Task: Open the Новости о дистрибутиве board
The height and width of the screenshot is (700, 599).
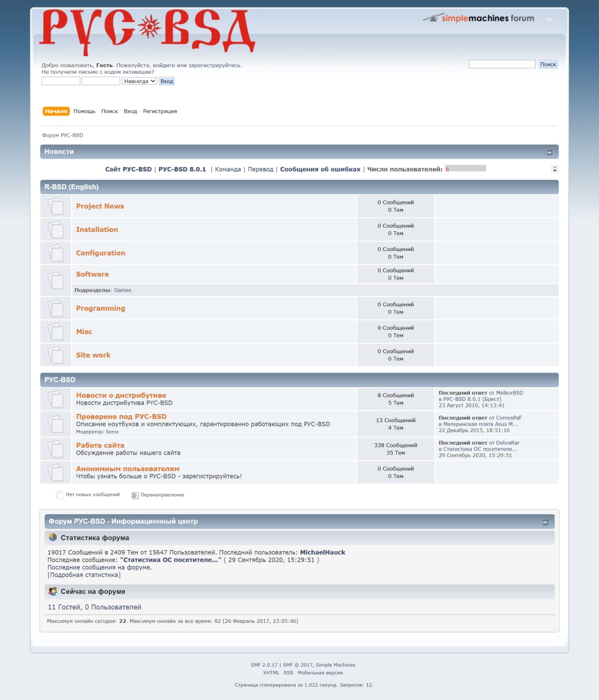Action: [121, 395]
